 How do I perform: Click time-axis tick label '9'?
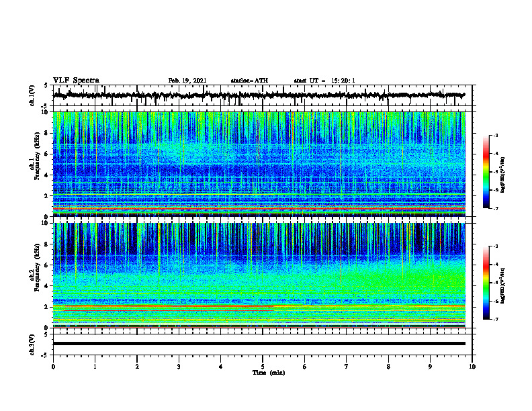click(430, 367)
